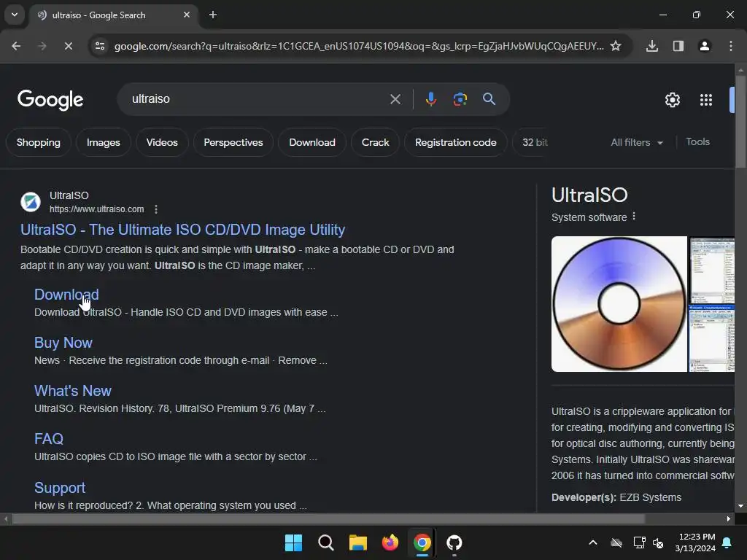Viewport: 747px width, 560px height.
Task: Open the Support sitelink
Action: point(60,488)
